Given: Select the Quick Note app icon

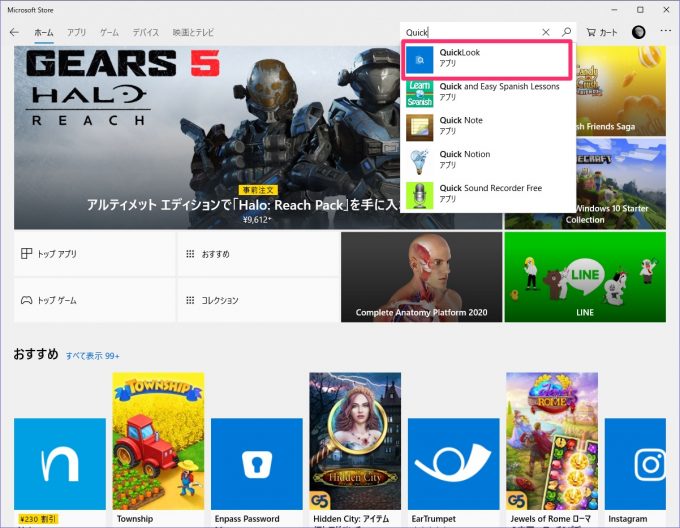Looking at the screenshot, I should click(419, 127).
